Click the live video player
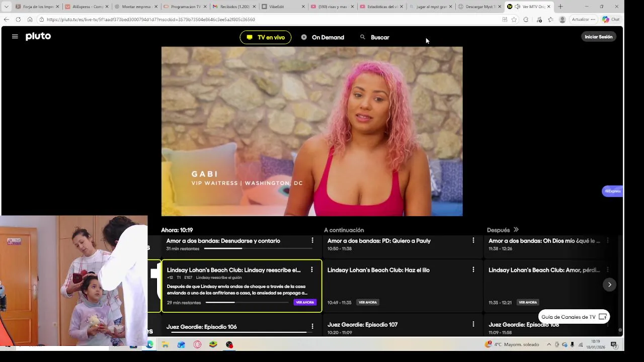Screen dimensions: 644x362 (x=312, y=131)
